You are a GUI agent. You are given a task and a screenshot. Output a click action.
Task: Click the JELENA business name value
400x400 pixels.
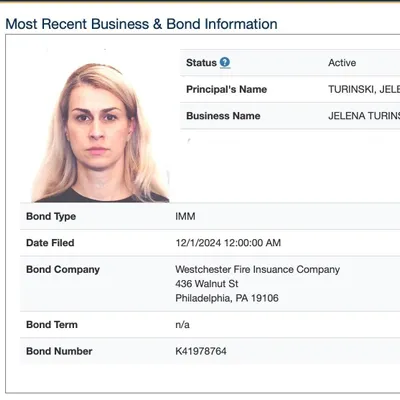coord(364,116)
